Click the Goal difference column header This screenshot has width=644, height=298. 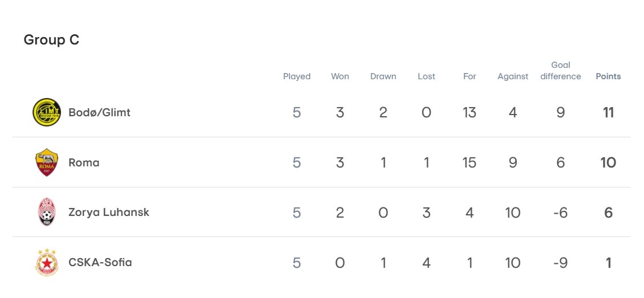[561, 71]
